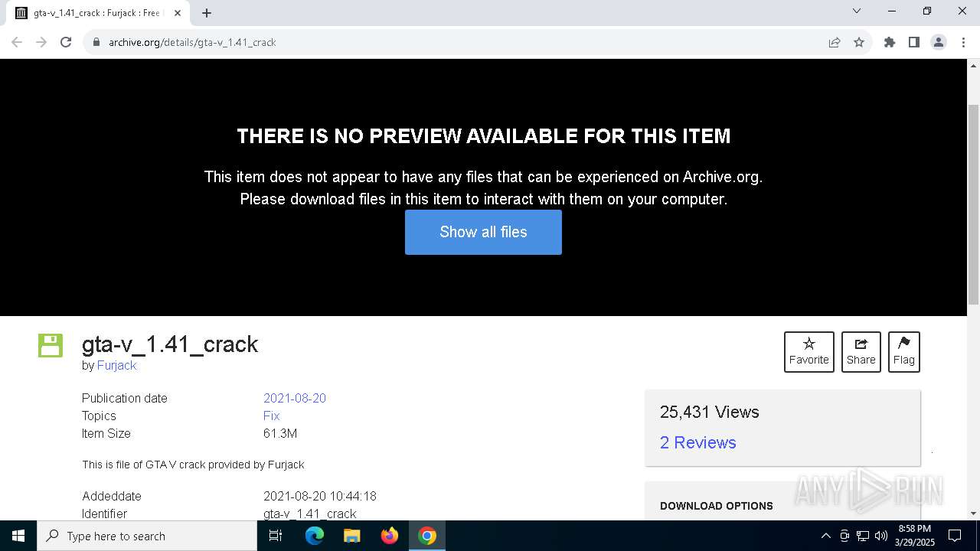
Task: Open the volume control tray icon
Action: [x=881, y=536]
